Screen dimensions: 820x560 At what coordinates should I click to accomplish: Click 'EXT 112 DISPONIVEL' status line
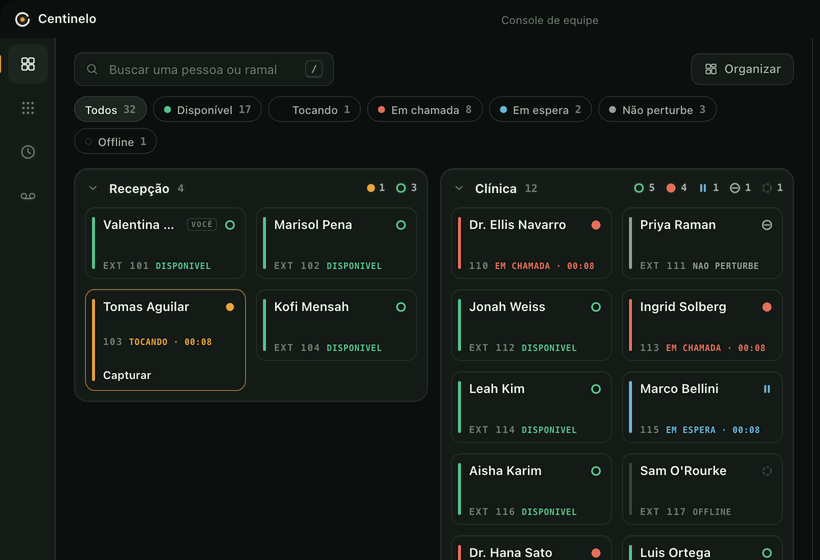[523, 348]
